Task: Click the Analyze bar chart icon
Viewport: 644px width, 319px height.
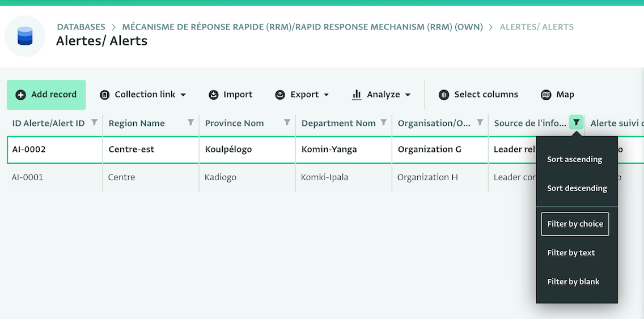Action: click(357, 95)
